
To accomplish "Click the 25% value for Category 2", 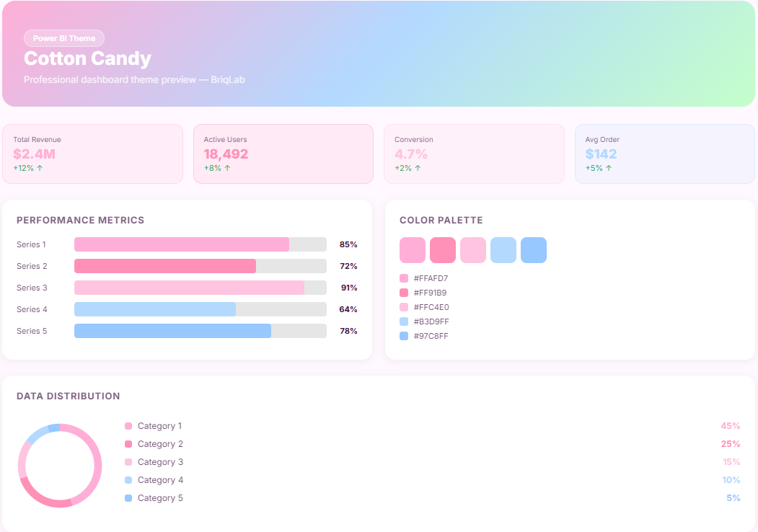I will point(730,444).
